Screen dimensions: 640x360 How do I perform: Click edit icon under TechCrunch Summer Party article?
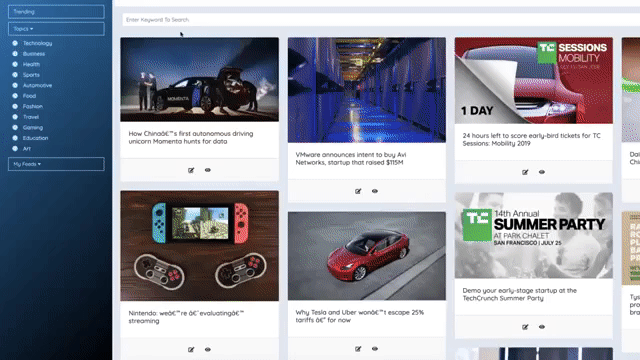(525, 327)
